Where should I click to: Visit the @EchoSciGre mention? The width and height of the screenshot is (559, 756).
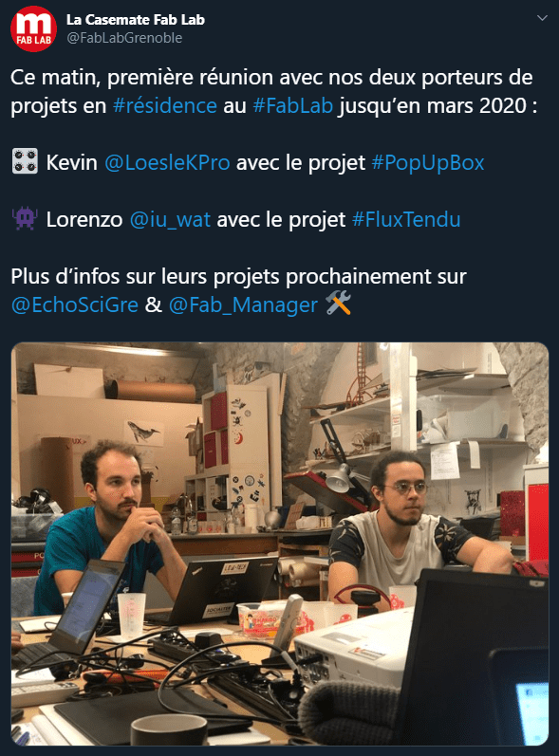tap(75, 305)
